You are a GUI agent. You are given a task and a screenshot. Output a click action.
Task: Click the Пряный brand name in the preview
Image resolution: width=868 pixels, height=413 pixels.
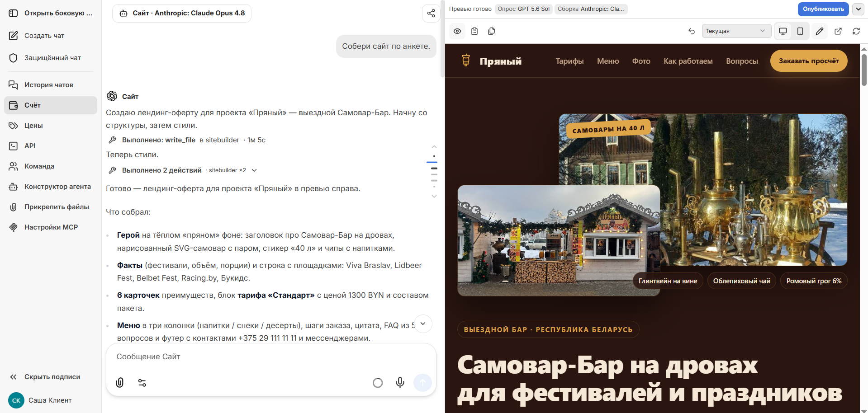coord(501,61)
